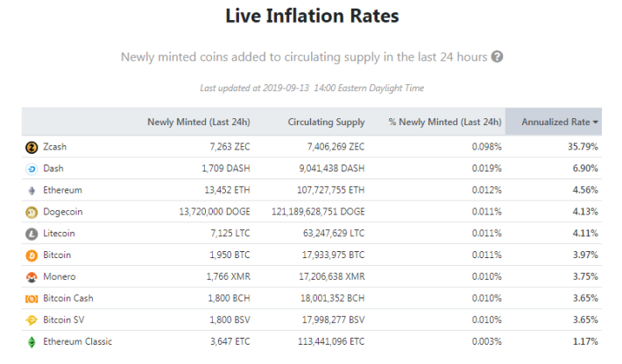This screenshot has width=622, height=364.
Task: Sort by Newly Minted (Last 24h) column
Action: click(199, 122)
